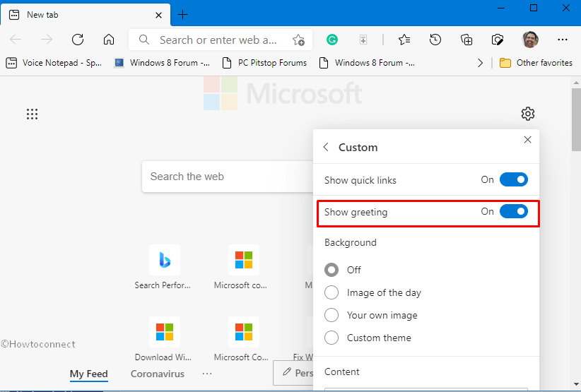Click the page settings gear icon
Image resolution: width=581 pixels, height=392 pixels.
coord(528,114)
